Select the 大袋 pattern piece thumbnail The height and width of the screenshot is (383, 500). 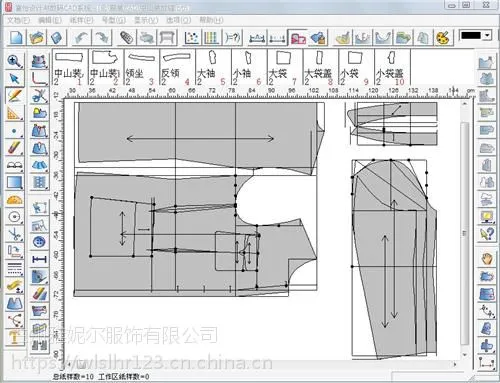[x=285, y=68]
